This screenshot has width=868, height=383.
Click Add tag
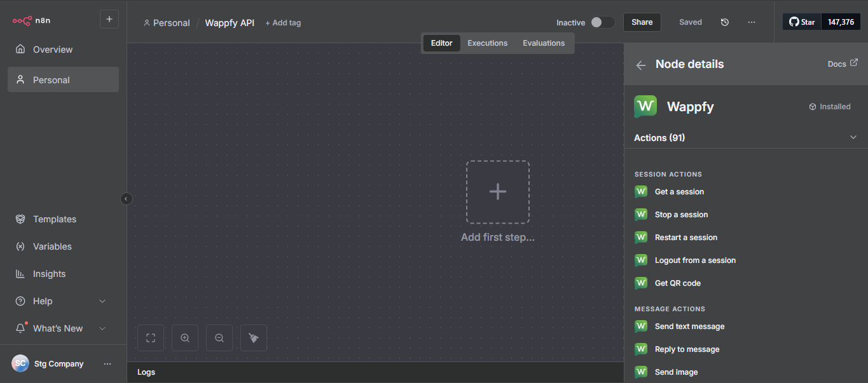(x=283, y=23)
